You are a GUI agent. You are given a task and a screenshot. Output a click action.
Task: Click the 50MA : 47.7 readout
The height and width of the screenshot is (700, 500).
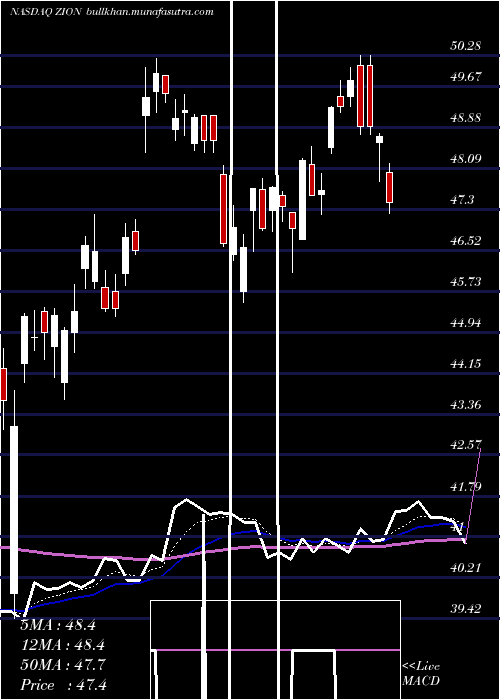coord(63,665)
